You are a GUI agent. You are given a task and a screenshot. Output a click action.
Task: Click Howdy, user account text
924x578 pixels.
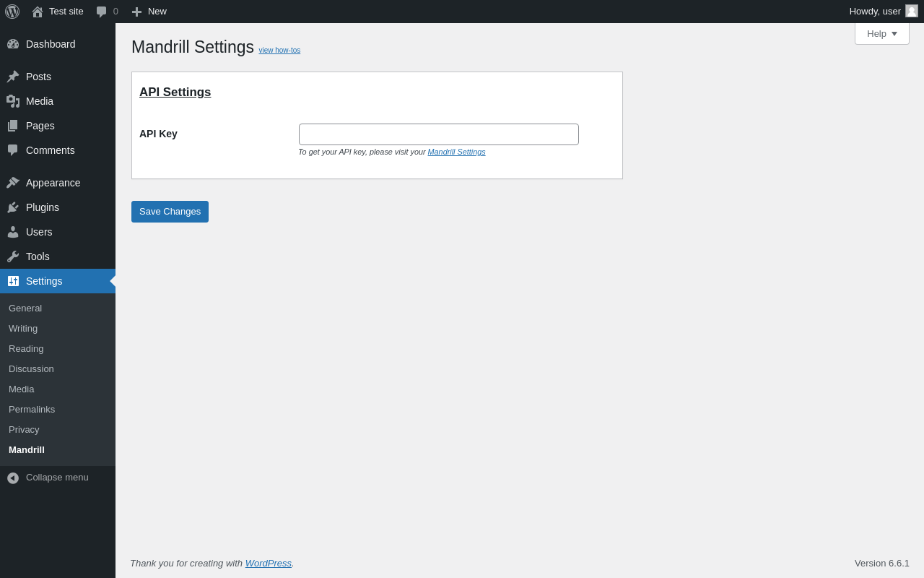coord(875,12)
